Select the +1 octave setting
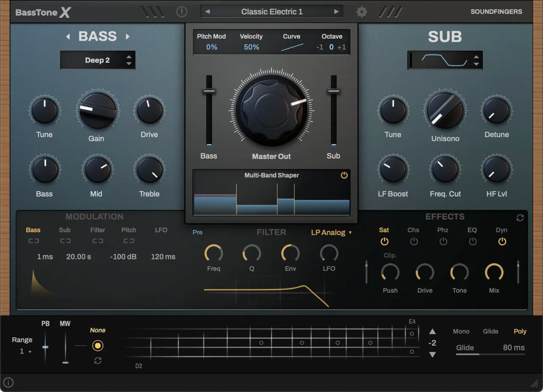The height and width of the screenshot is (392, 543). point(341,47)
